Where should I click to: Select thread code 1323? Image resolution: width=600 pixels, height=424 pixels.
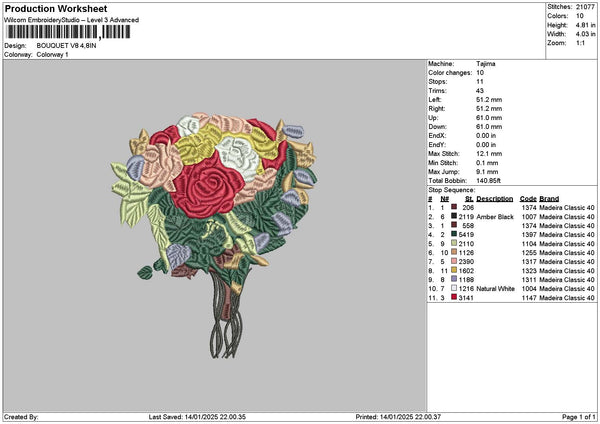click(529, 271)
